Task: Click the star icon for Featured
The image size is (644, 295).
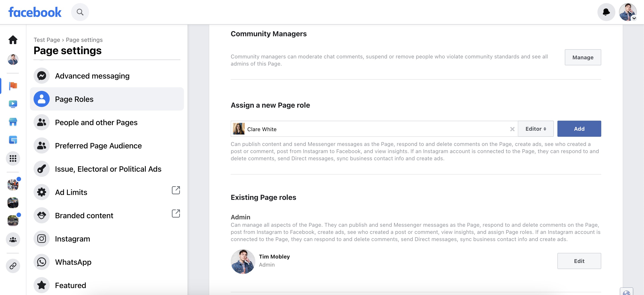Action: [x=41, y=285]
